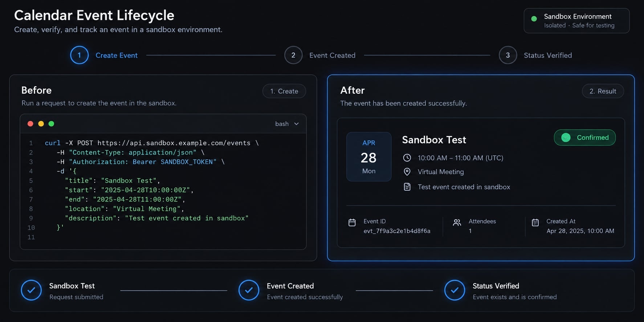The image size is (644, 322).
Task: Click the checkmark circle beside Request submitted
Action: tap(31, 290)
